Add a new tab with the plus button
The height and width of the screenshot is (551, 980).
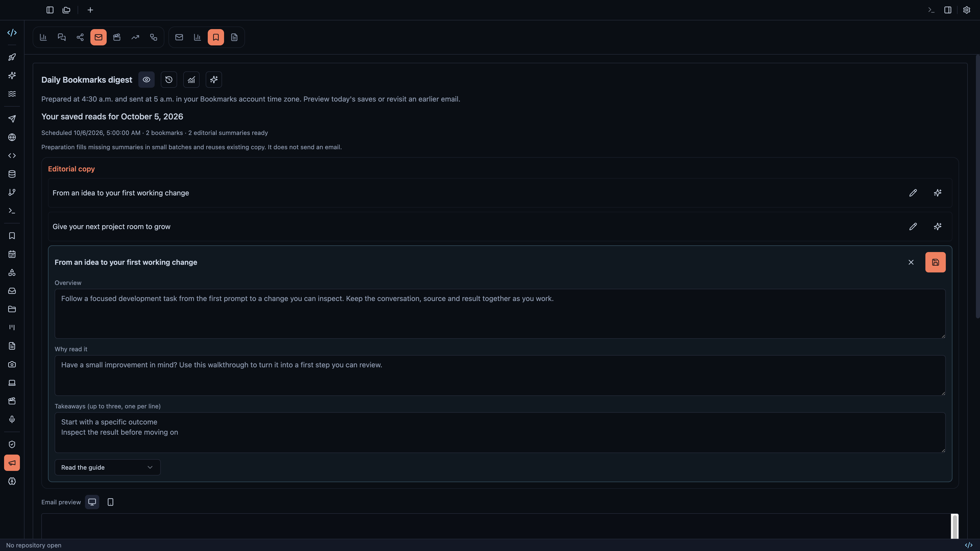pyautogui.click(x=90, y=10)
